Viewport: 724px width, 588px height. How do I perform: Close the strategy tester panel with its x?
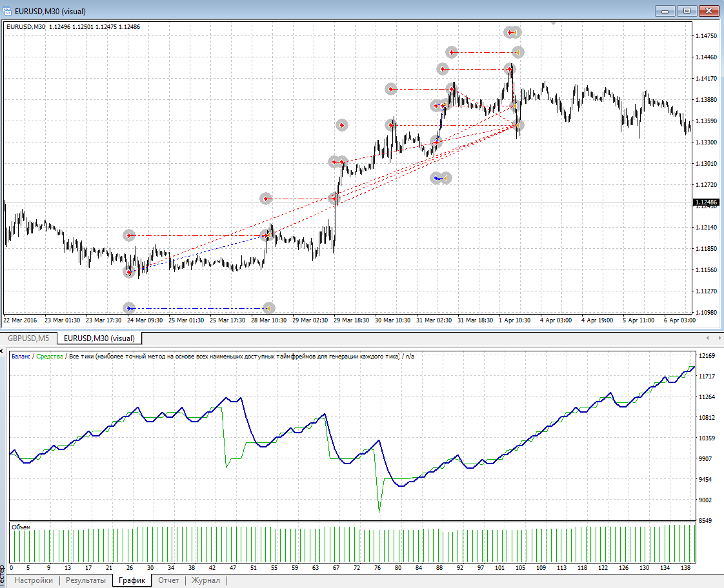tap(1, 351)
